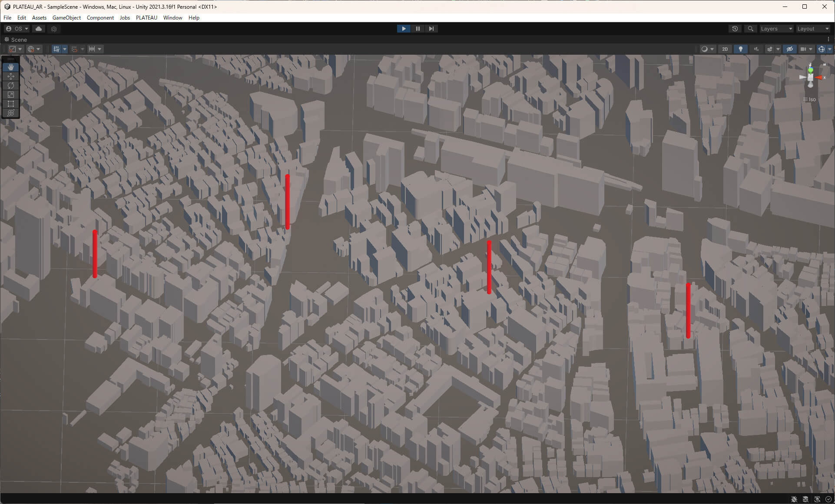Click the Pause button
835x504 pixels.
pos(417,29)
